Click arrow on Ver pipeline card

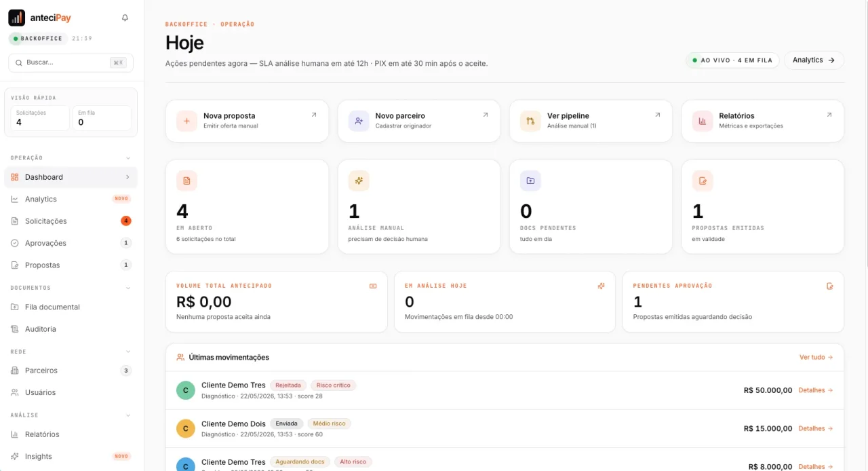point(657,115)
